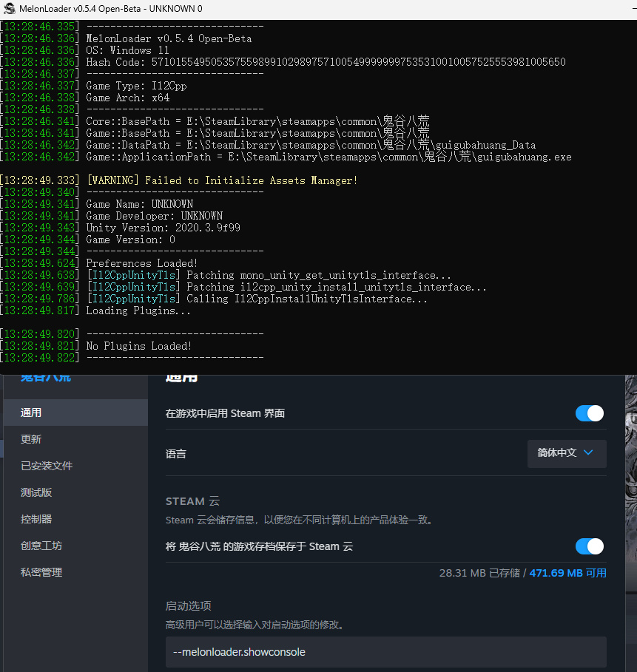Viewport: 637px width, 672px height.
Task: Click the Failed to Initialize Assets Manager warning
Action: [222, 180]
